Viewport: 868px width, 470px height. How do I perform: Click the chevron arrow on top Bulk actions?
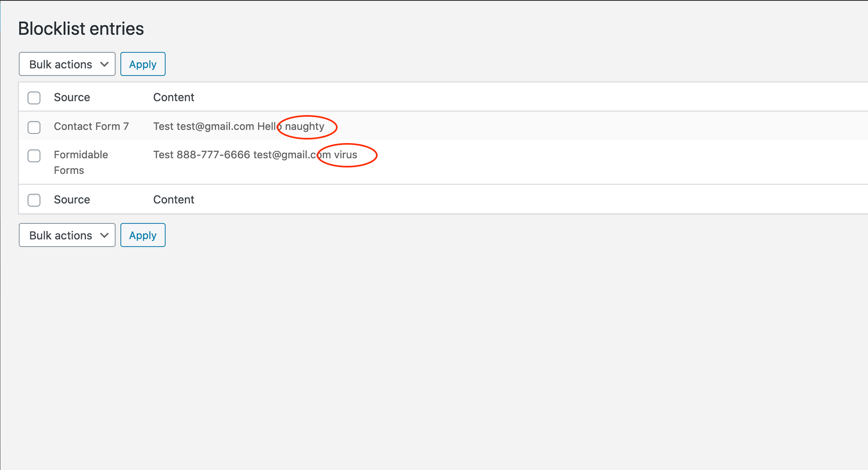[x=104, y=64]
